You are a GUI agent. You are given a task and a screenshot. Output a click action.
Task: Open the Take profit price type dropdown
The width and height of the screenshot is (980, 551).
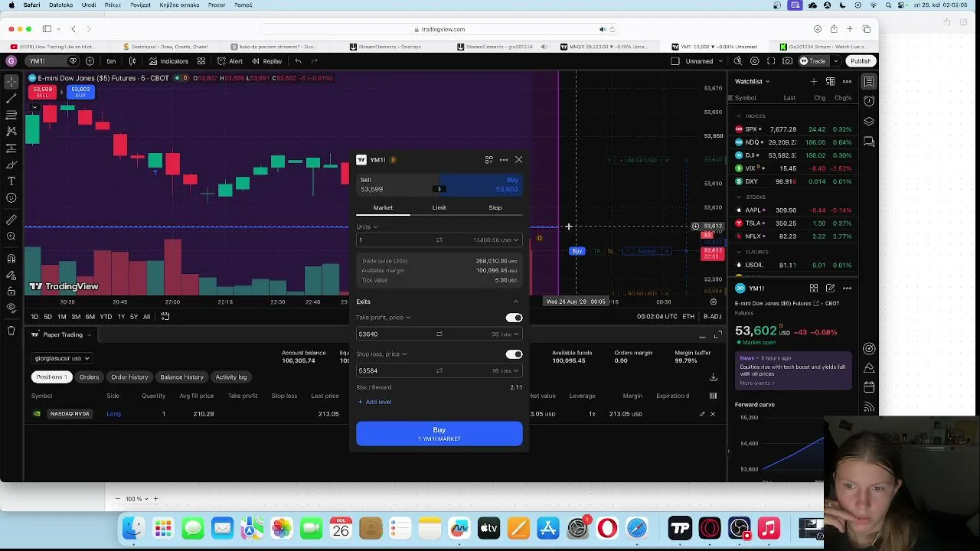tap(383, 318)
